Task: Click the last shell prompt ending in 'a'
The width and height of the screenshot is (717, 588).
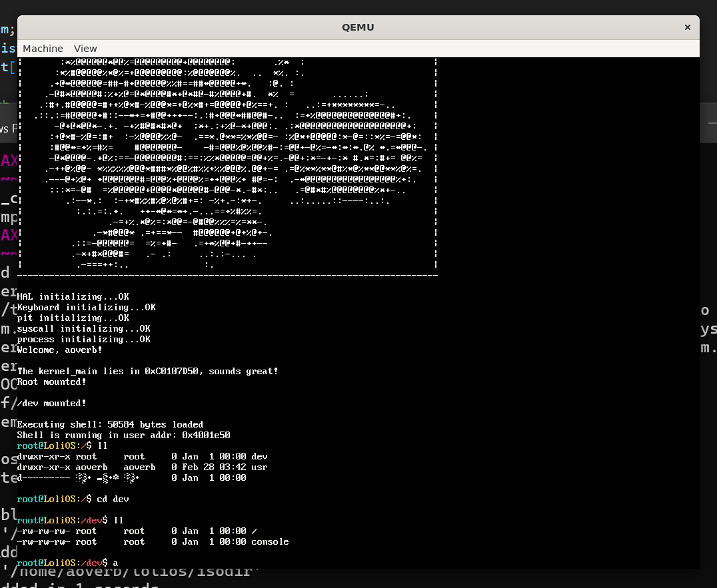Action: [x=67, y=563]
